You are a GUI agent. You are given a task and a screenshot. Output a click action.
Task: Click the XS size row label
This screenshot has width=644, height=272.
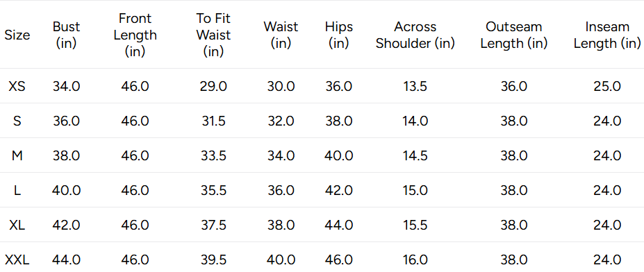(17, 86)
